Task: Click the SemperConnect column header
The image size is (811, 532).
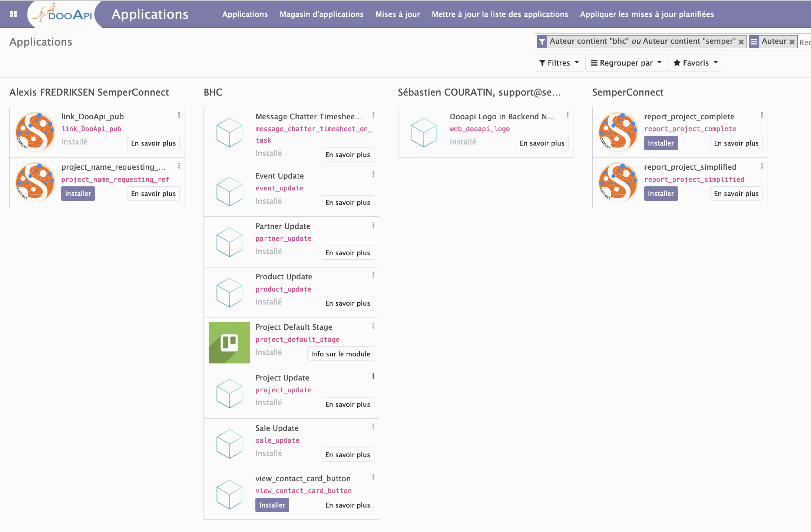Action: (x=628, y=92)
